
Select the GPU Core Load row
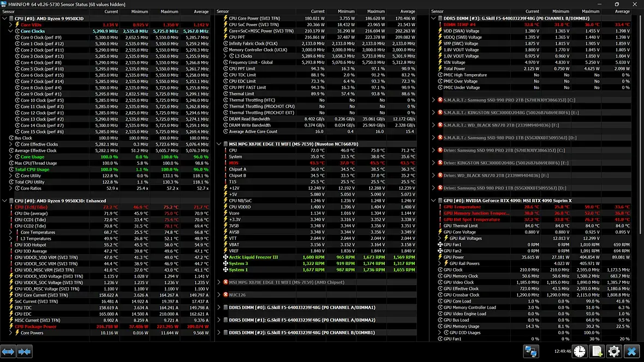pyautogui.click(x=530, y=301)
